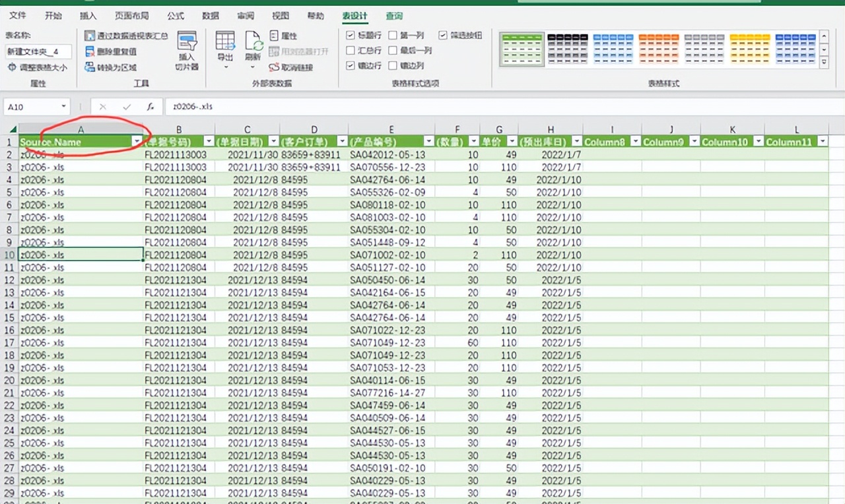The image size is (845, 504).
Task: Open the Column11 filter dropdown
Action: click(823, 141)
